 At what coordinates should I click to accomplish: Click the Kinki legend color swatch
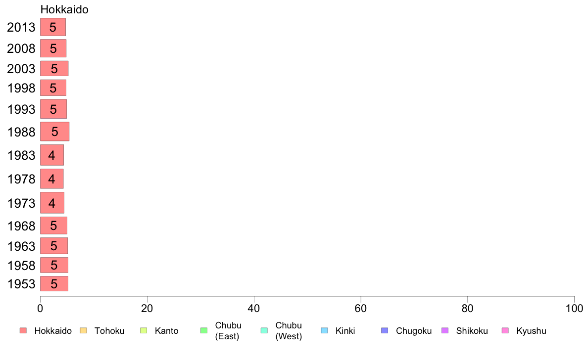pos(324,330)
